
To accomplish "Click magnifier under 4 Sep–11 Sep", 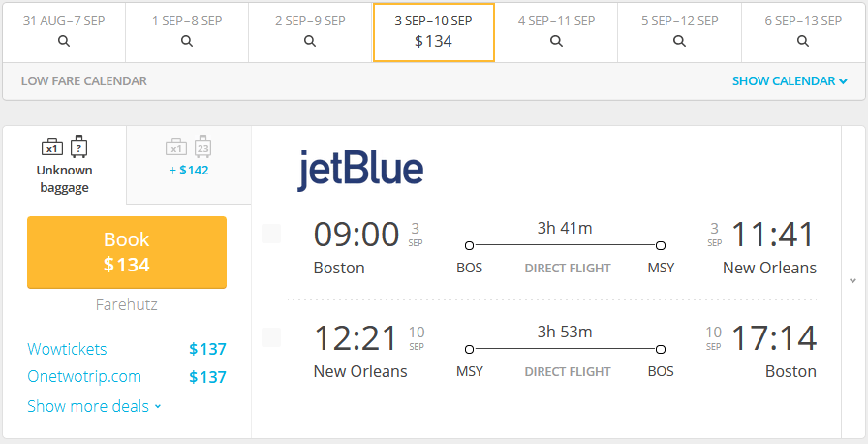I will tap(556, 41).
